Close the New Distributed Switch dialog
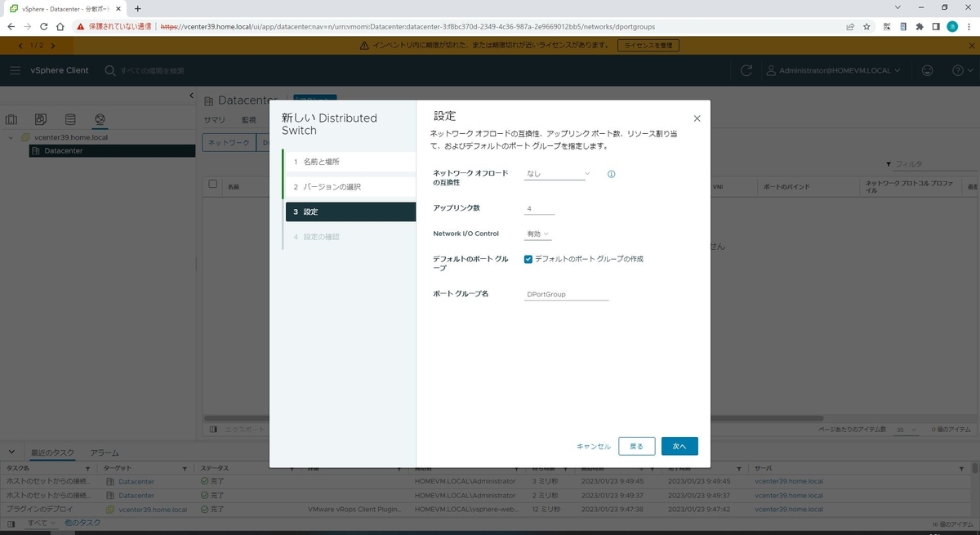Viewport: 980px width, 535px height. (x=697, y=118)
